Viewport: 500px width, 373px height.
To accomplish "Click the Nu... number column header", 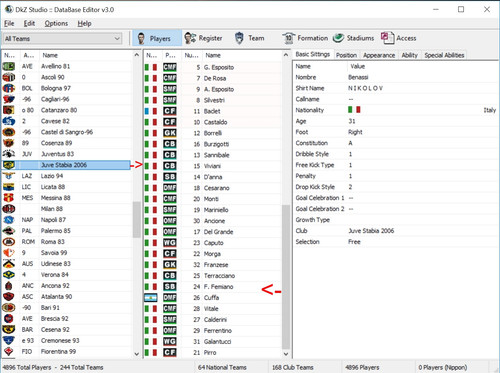I will click(x=192, y=55).
